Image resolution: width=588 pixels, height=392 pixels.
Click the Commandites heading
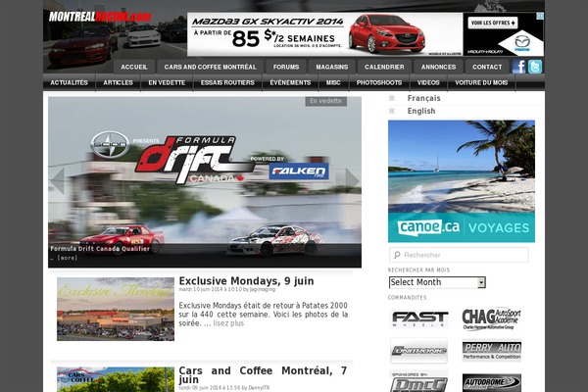(x=407, y=298)
